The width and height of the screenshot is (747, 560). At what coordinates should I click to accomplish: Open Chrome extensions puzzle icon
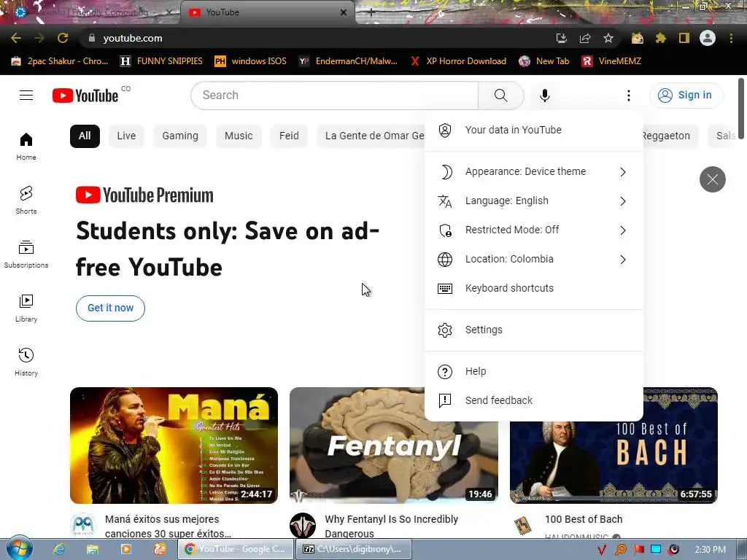pyautogui.click(x=660, y=38)
